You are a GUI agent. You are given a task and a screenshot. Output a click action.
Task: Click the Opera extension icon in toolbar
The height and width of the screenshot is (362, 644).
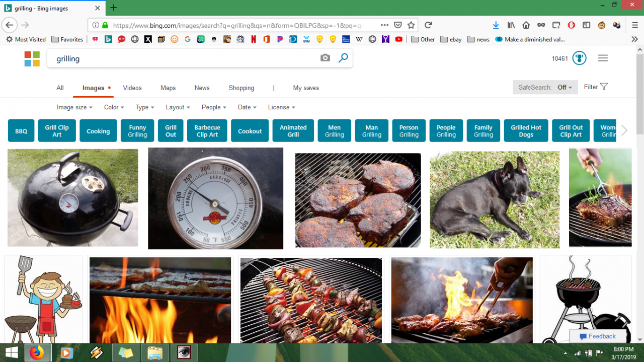click(572, 25)
